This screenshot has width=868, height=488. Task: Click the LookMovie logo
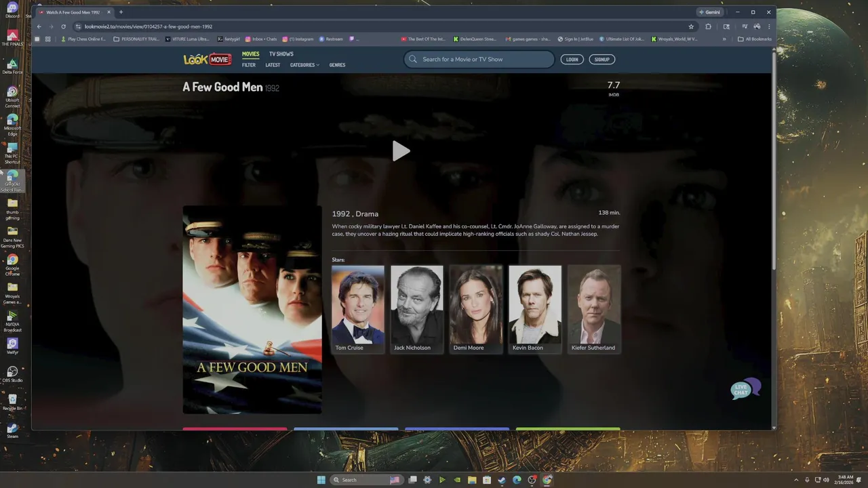(208, 60)
